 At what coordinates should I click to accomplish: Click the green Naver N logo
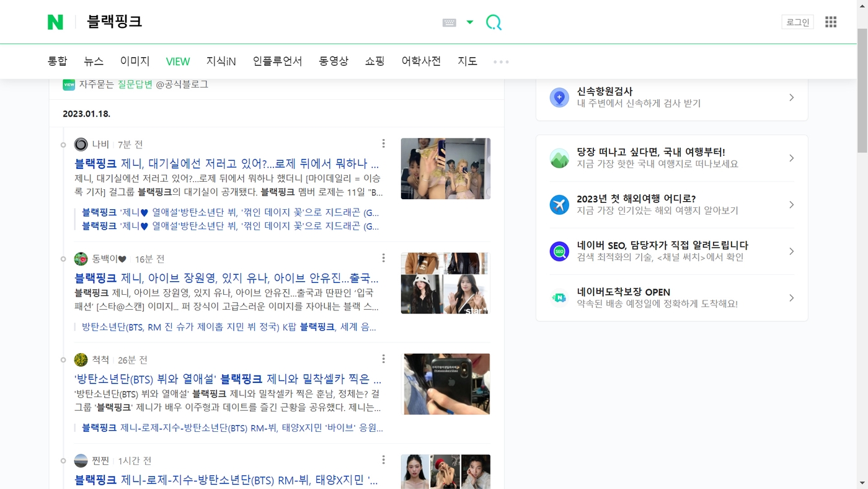tap(55, 22)
